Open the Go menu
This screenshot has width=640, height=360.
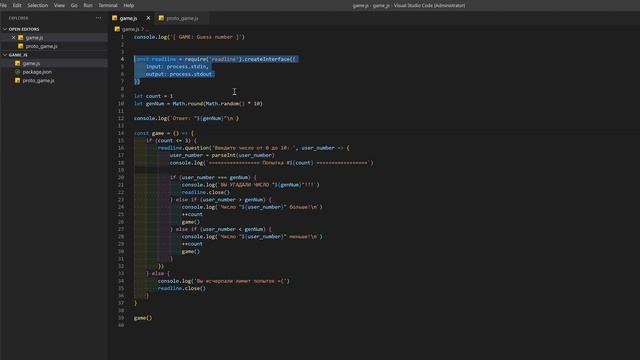[74, 5]
